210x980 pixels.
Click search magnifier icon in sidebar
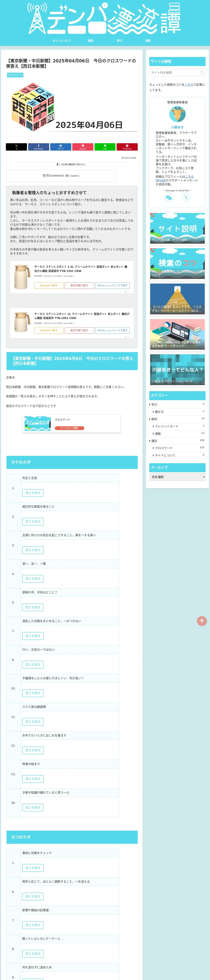pyautogui.click(x=202, y=73)
